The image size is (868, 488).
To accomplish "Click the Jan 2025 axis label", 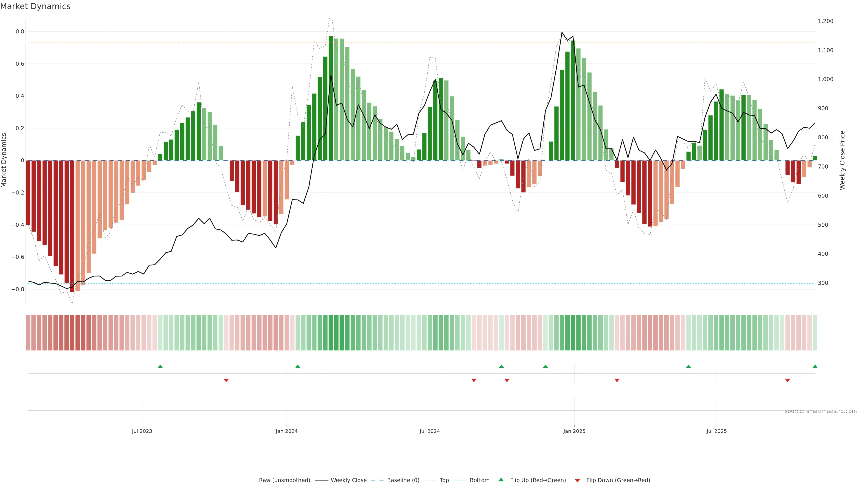I will [574, 431].
